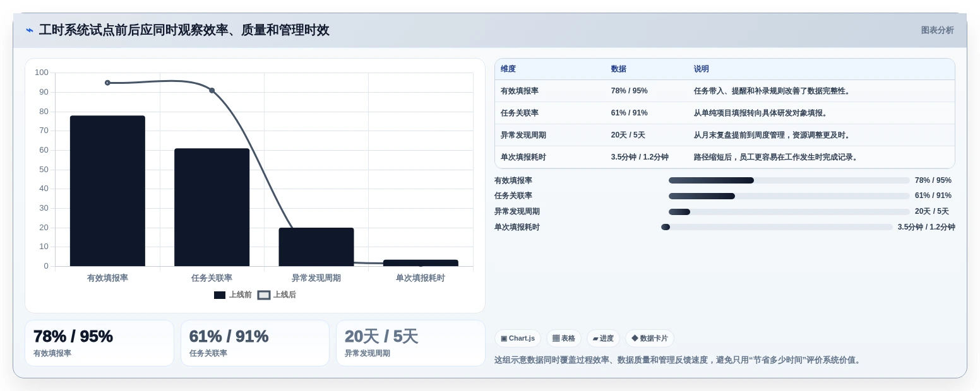Click the 任务关联率 bar in chart
This screenshot has width=980, height=391.
(x=212, y=207)
